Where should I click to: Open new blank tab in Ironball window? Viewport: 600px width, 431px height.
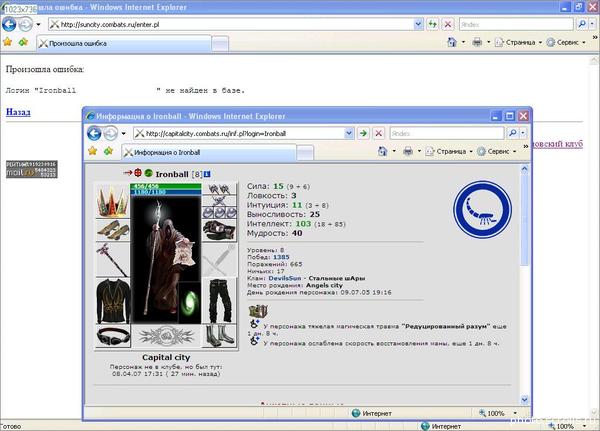(x=305, y=153)
